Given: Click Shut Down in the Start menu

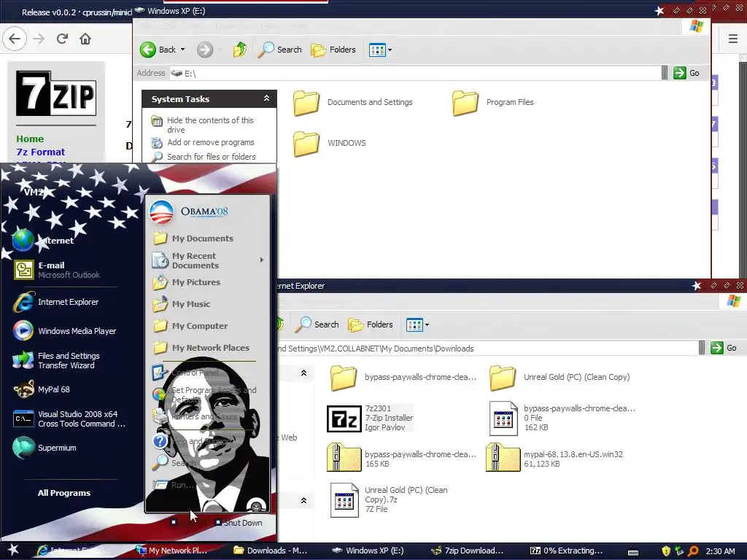Looking at the screenshot, I should coord(239,523).
